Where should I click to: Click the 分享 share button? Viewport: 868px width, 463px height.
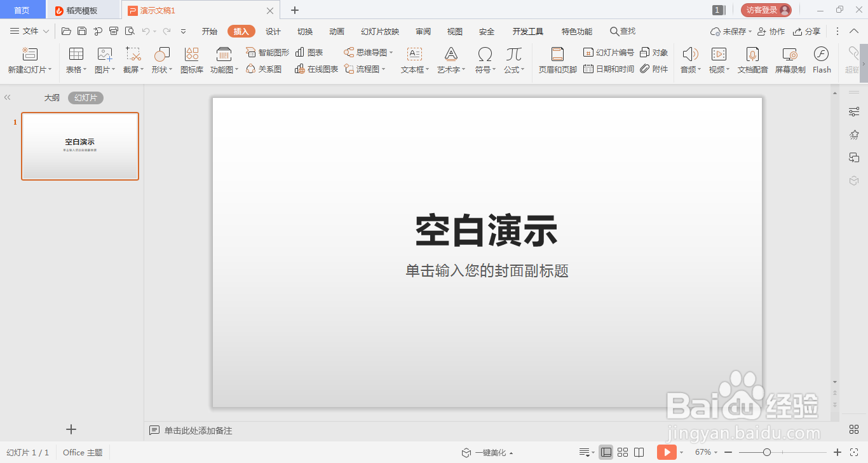pyautogui.click(x=807, y=31)
